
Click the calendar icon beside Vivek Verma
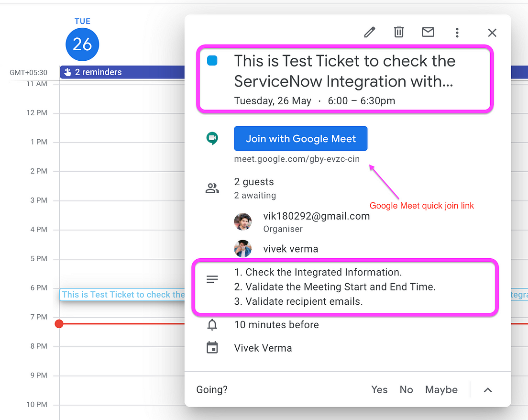212,348
